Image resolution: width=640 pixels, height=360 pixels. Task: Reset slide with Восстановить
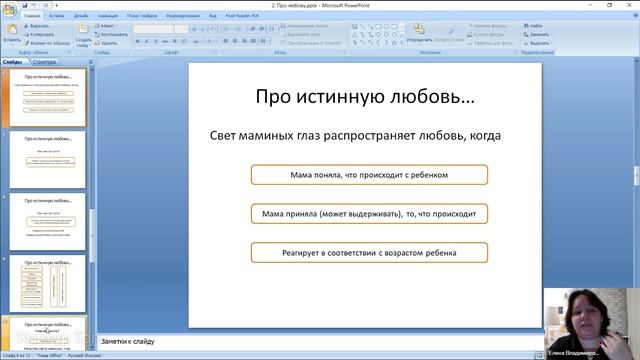point(111,34)
